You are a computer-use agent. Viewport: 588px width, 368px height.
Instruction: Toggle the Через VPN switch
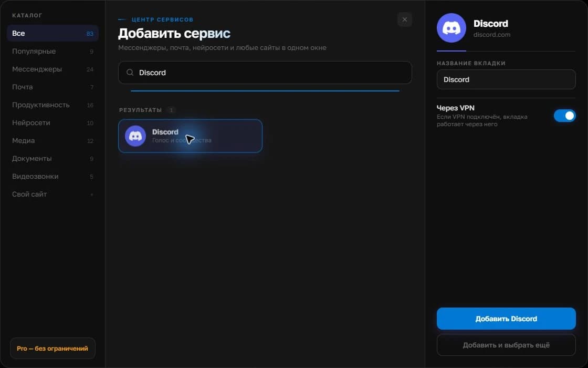pyautogui.click(x=564, y=116)
